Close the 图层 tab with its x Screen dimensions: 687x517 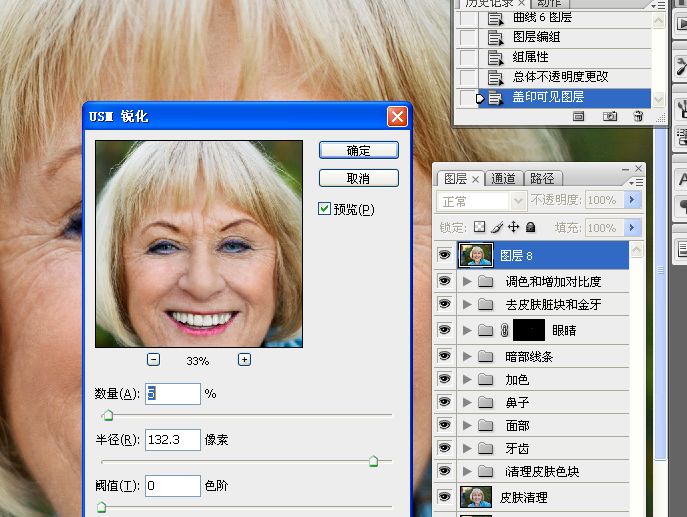tap(475, 179)
